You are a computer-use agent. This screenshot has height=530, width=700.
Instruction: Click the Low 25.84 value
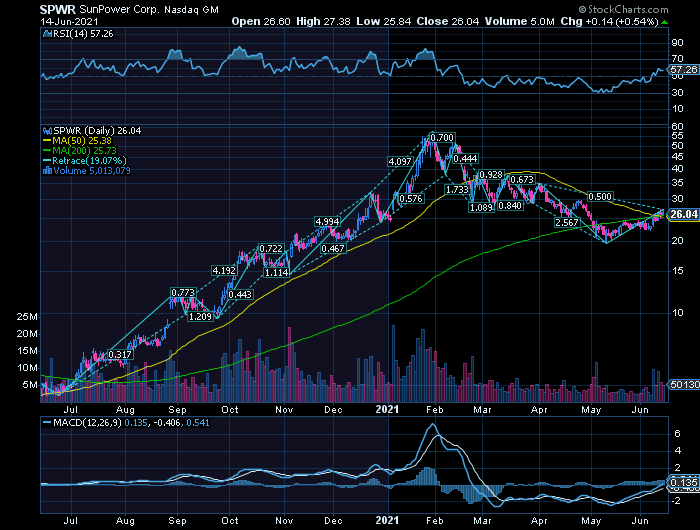point(383,21)
